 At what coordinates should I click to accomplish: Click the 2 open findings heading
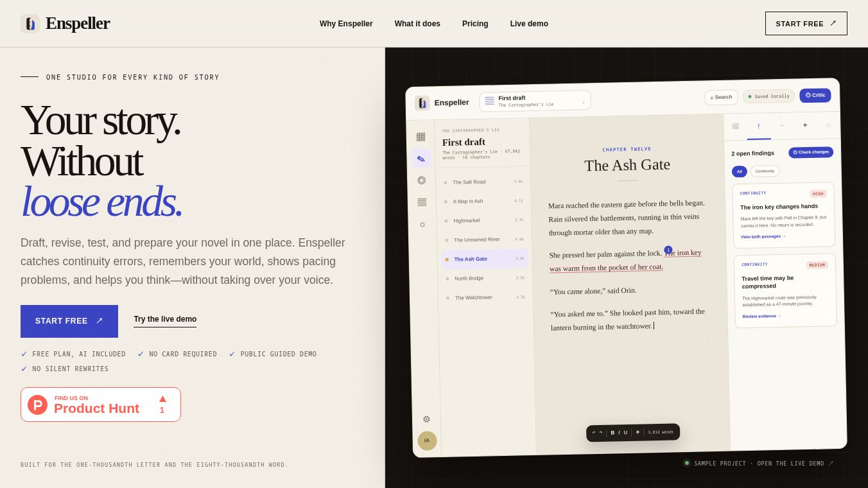[x=752, y=153]
